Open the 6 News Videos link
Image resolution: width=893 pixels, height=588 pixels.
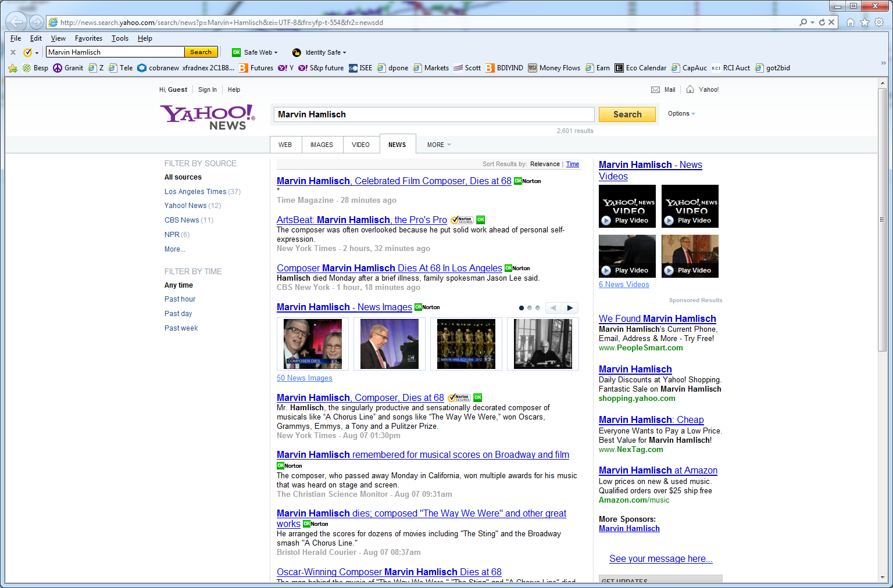click(x=624, y=285)
